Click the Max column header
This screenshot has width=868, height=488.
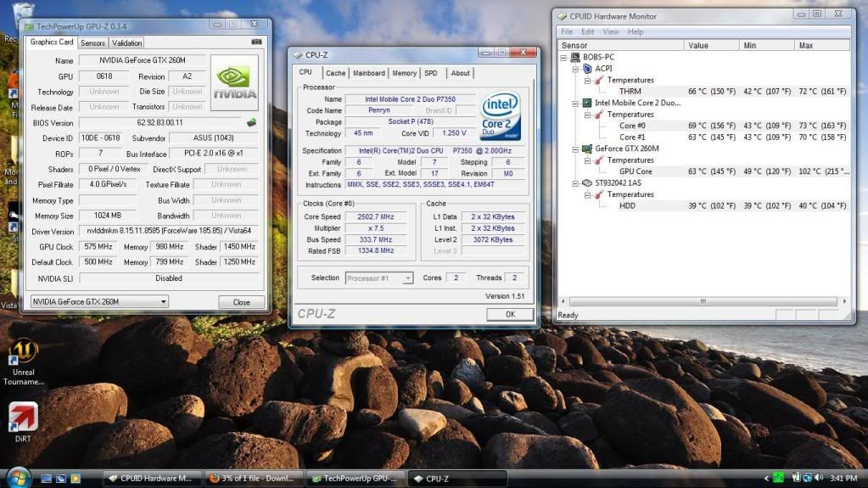(822, 46)
